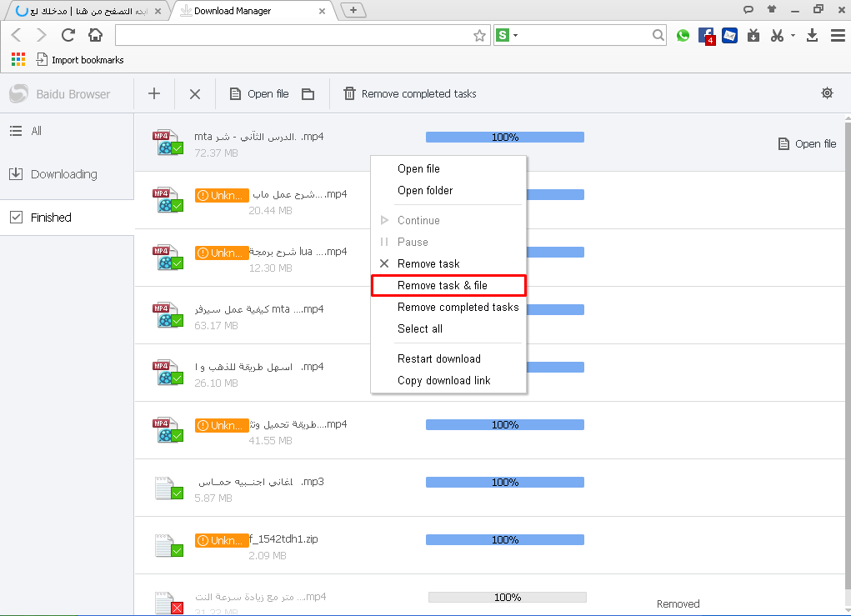
Task: Select the 63.17 MB mta mp4 file name
Action: [259, 309]
